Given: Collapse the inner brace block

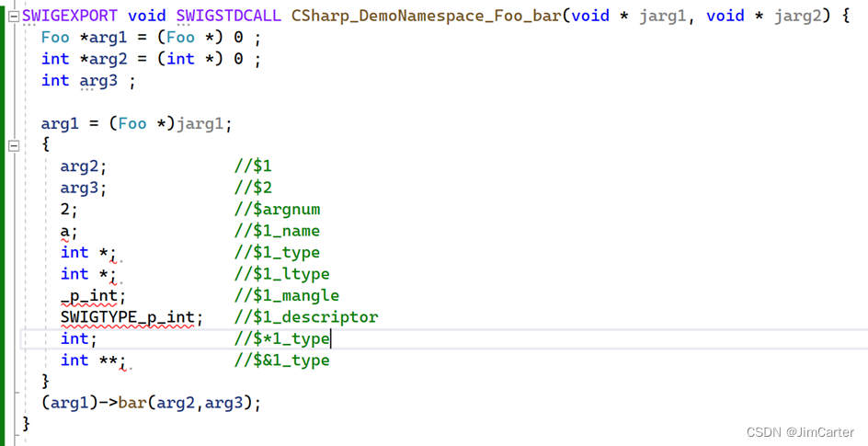Looking at the screenshot, I should pos(14,146).
